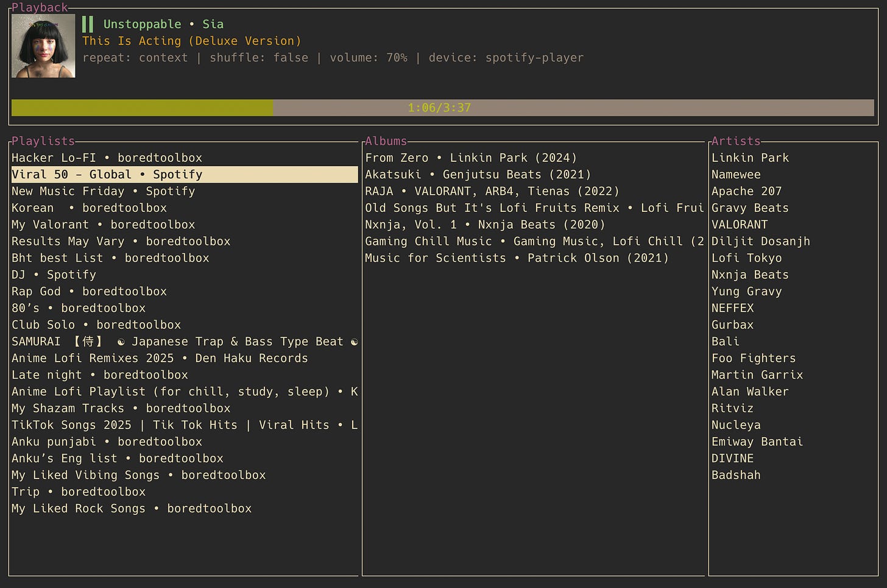
Task: Focus the Albums panel title
Action: click(x=386, y=141)
